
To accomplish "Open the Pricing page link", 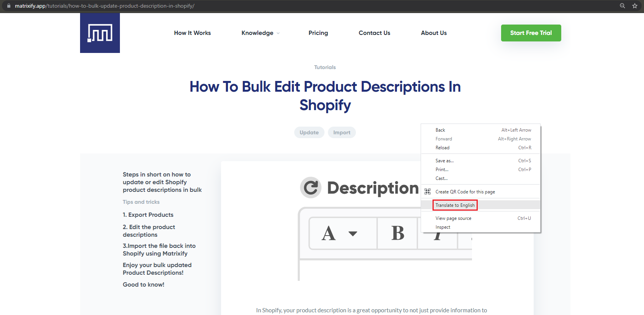I will [318, 33].
